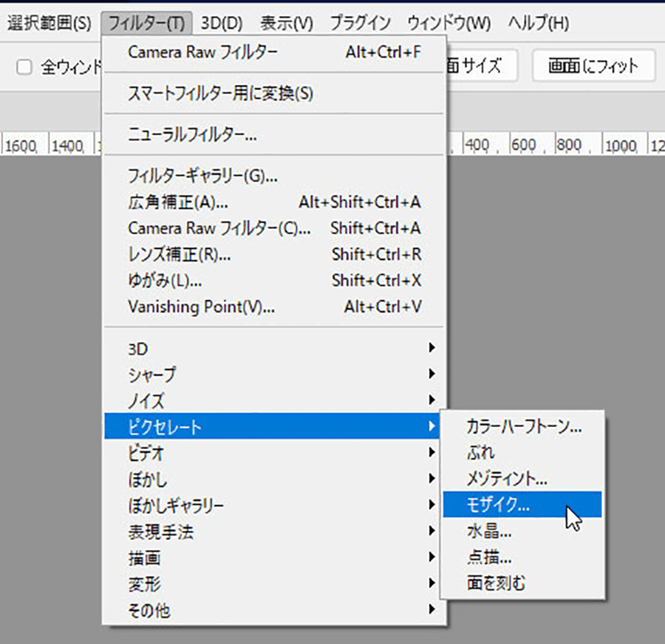
Task: Select 広角補正(A)...
Action: point(274,202)
